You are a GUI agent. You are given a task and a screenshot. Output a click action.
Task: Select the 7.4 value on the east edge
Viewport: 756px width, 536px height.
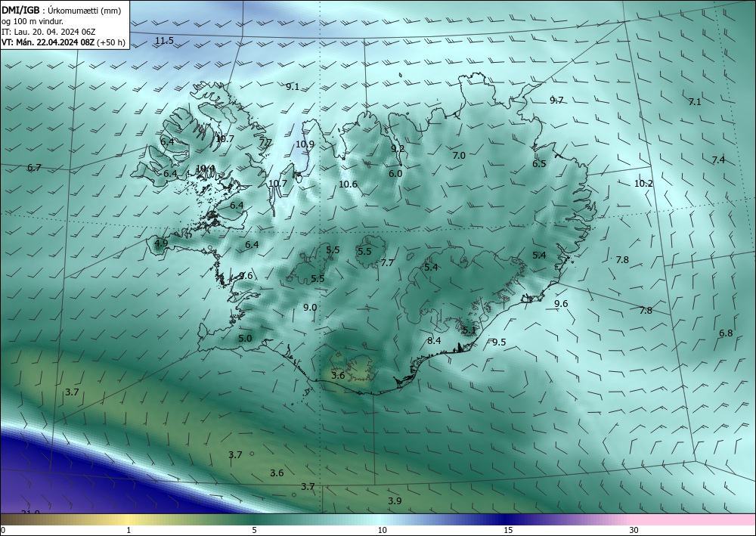pyautogui.click(x=718, y=160)
